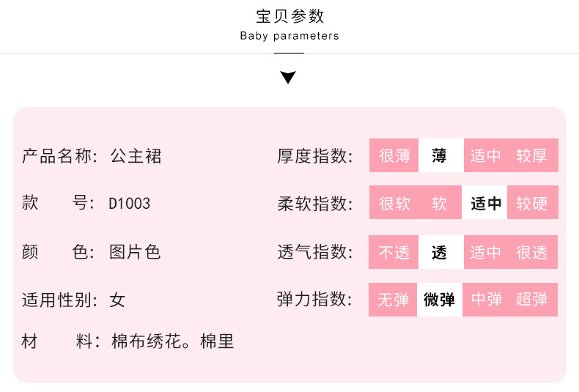
Task: Choose 适中 in the thickness index row
Action: (x=486, y=156)
